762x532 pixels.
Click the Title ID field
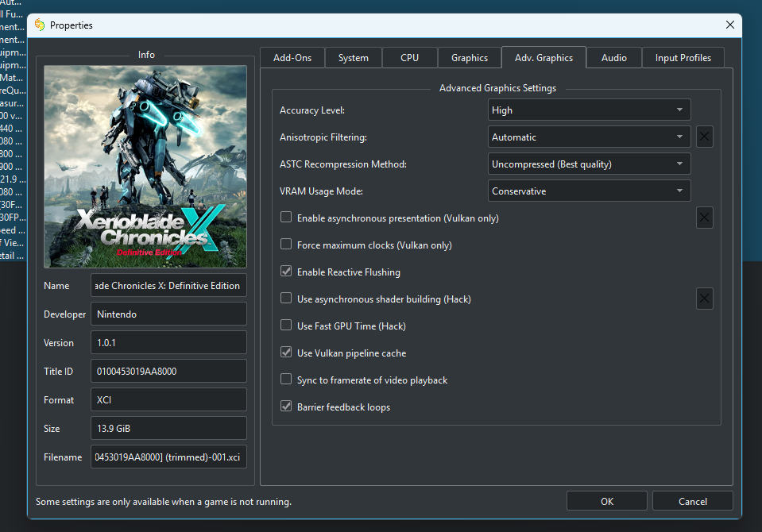(168, 371)
